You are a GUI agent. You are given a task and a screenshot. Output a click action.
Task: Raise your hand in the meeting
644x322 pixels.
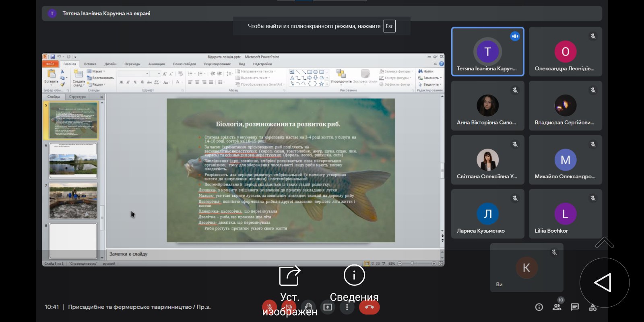[308, 307]
